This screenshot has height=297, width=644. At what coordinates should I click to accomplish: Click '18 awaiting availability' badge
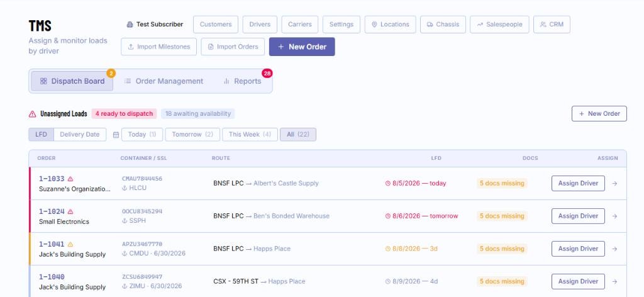(198, 114)
